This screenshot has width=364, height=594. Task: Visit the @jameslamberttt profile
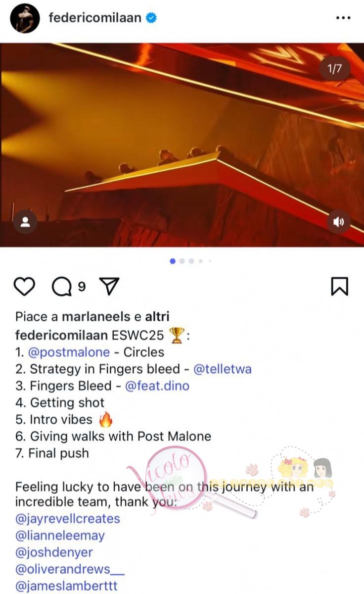point(66,586)
